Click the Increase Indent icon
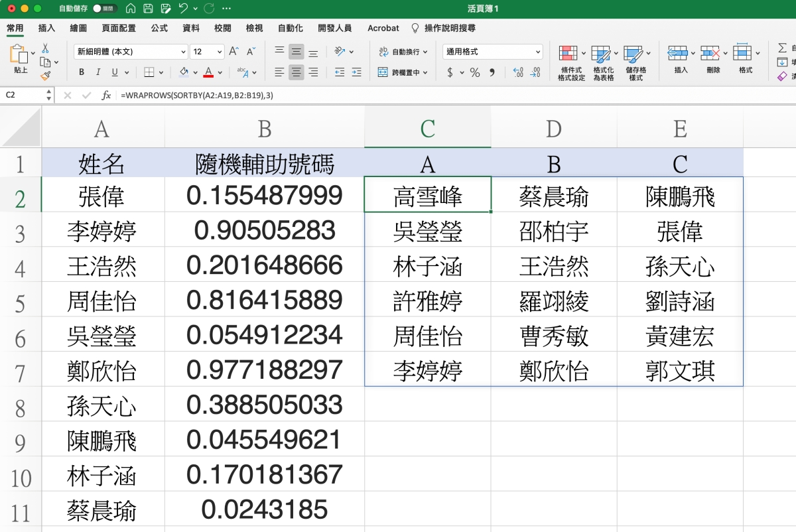The width and height of the screenshot is (796, 532). (356, 72)
